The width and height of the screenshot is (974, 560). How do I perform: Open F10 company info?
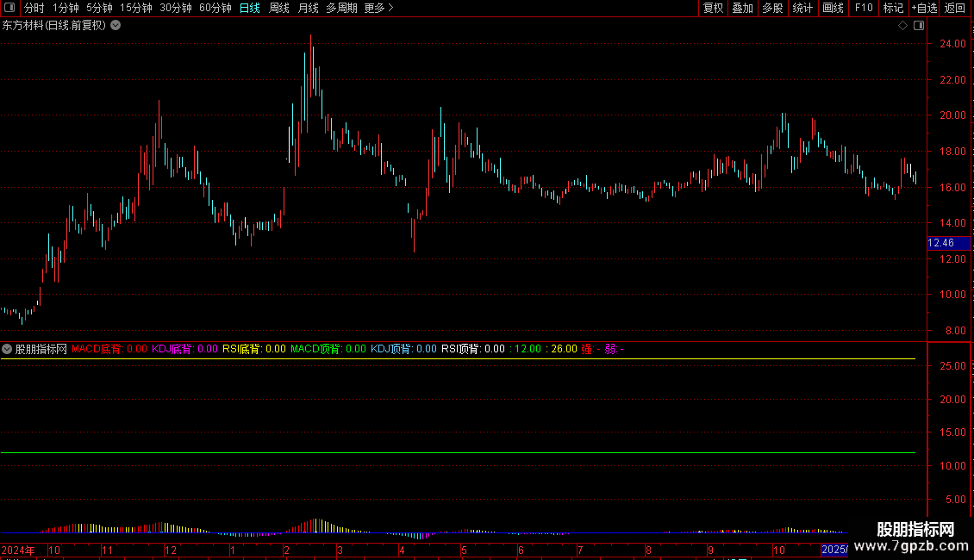864,8
